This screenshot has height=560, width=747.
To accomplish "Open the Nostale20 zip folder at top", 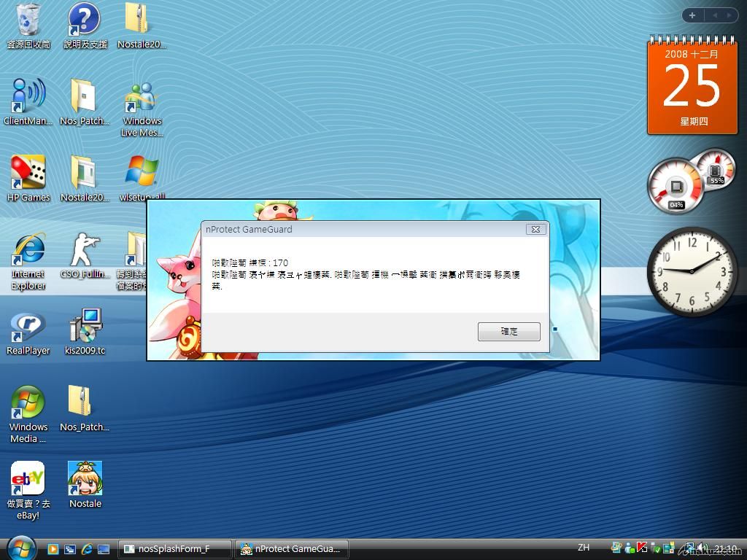I will [x=142, y=26].
